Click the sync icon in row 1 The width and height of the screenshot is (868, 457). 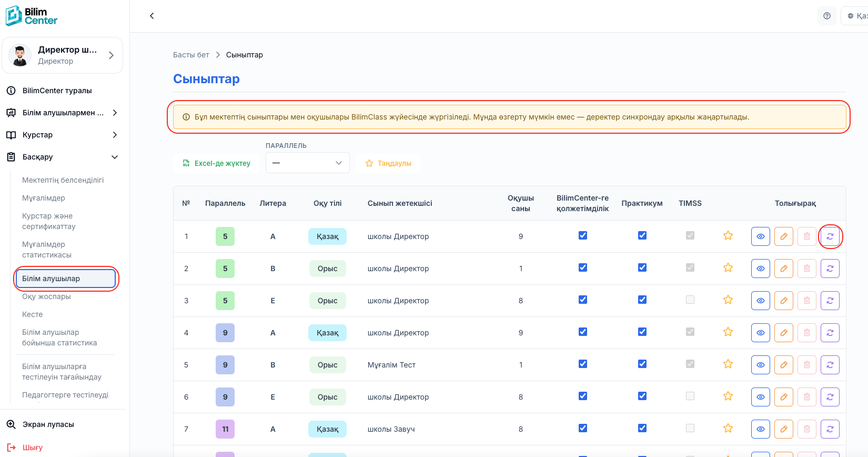(830, 236)
